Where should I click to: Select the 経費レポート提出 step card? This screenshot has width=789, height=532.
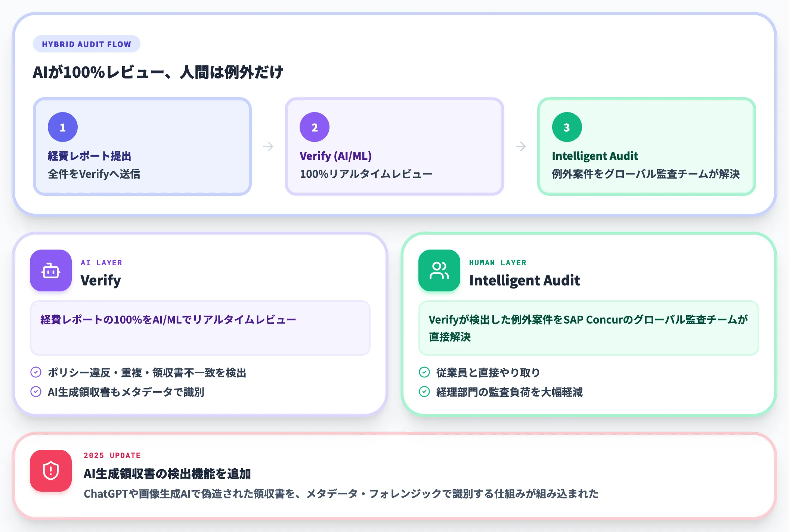click(x=142, y=146)
